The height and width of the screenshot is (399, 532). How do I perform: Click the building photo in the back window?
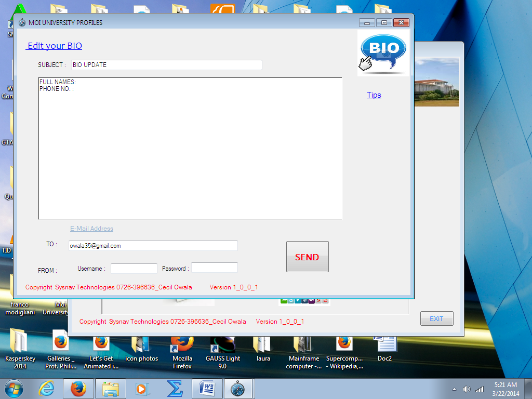[436, 82]
